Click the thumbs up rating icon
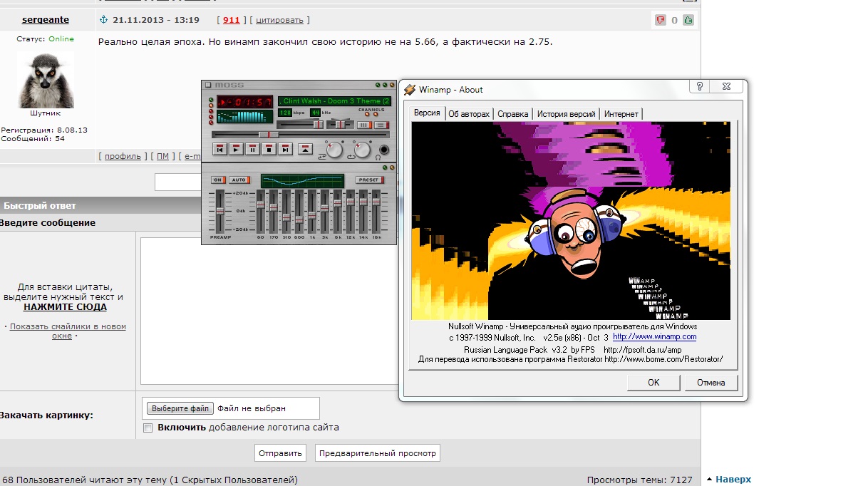 point(688,20)
